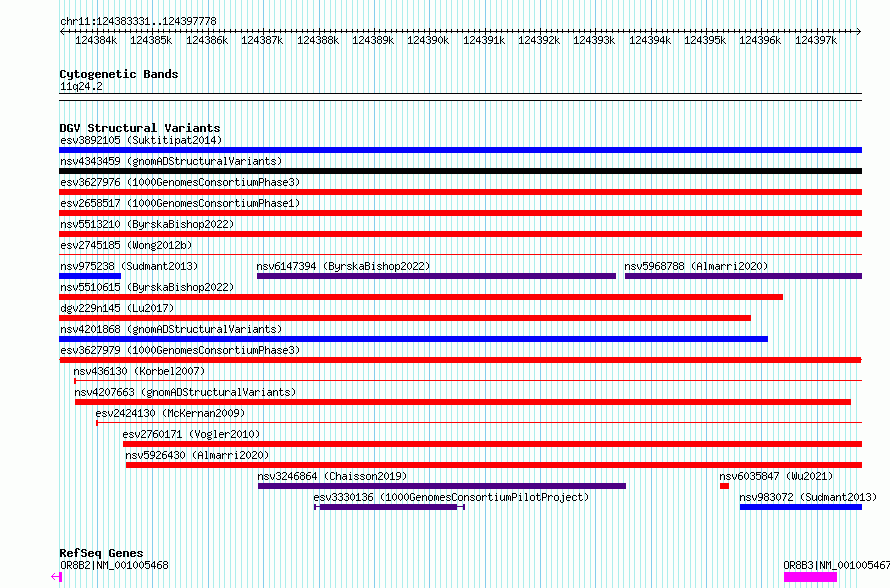Screen dimensions: 890x588
Task: Click the DGV Structural Variants track title
Action: point(140,128)
